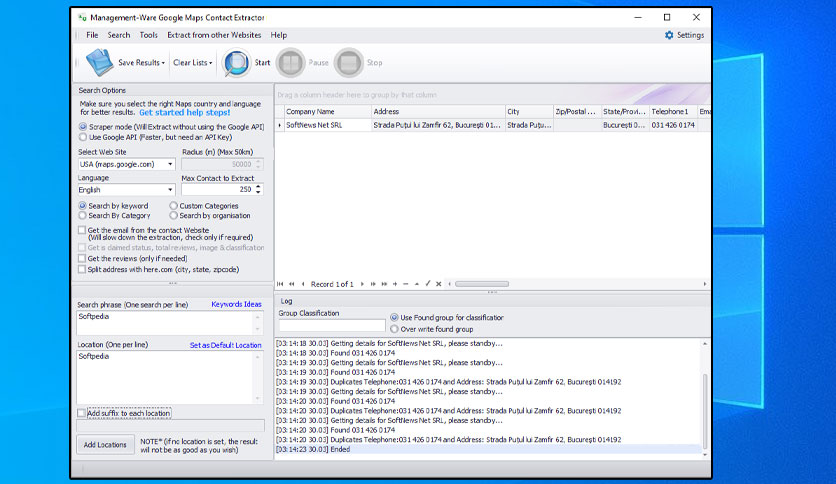Image resolution: width=836 pixels, height=484 pixels.
Task: Open the Search menu
Action: (119, 35)
